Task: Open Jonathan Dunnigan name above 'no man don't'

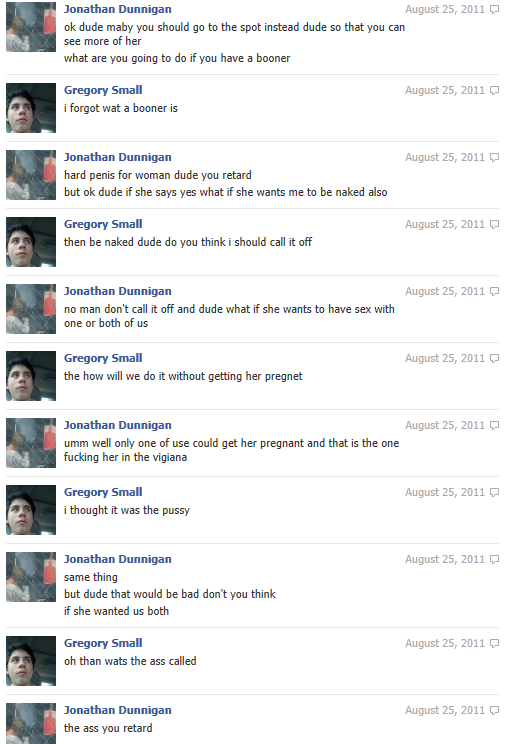Action: tap(118, 291)
